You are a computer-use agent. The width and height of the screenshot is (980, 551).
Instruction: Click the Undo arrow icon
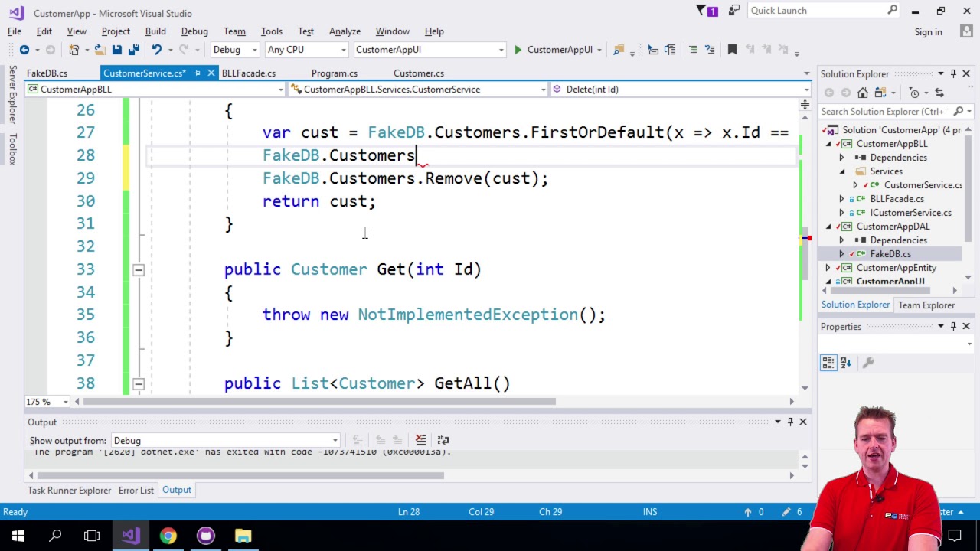156,50
